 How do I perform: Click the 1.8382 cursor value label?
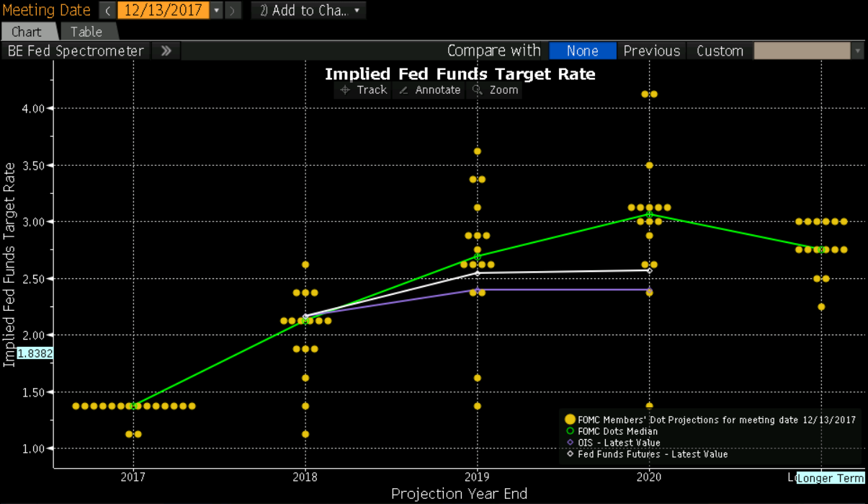(x=35, y=354)
